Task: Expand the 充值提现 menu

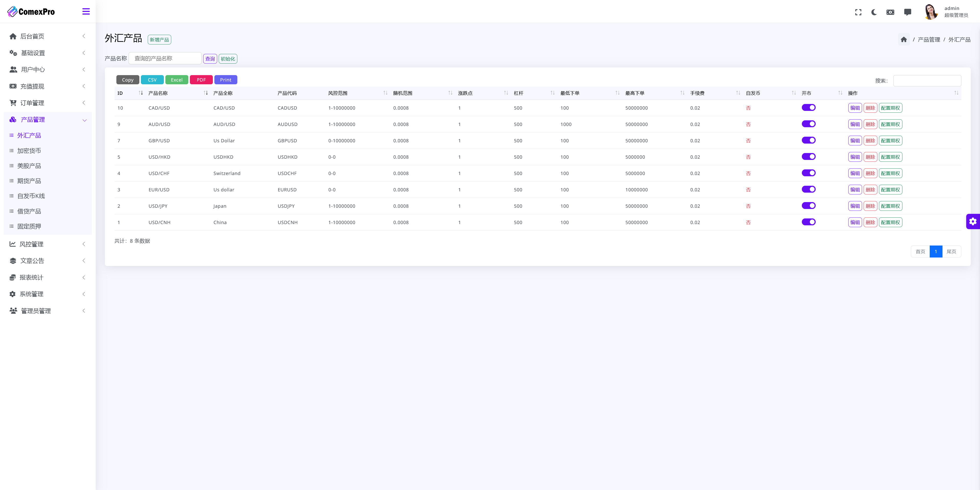Action: (32, 86)
